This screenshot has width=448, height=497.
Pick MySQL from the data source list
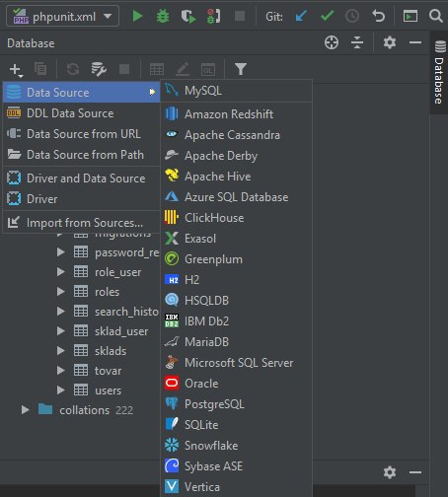[x=236, y=91]
